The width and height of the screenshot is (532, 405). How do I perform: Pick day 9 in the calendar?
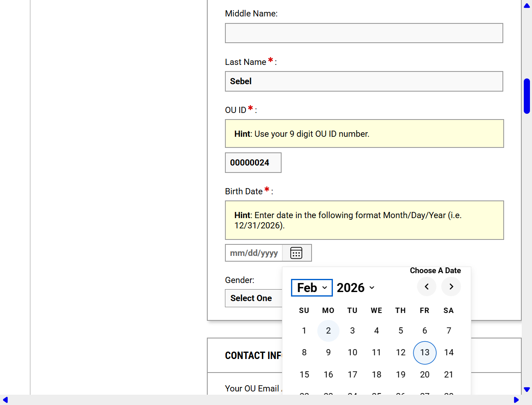pos(328,352)
